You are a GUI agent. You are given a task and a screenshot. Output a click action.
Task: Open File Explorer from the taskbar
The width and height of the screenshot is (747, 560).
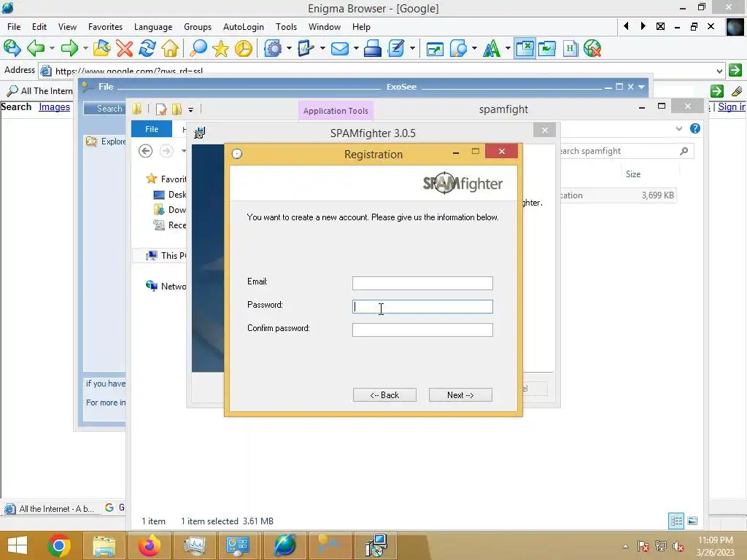(104, 545)
